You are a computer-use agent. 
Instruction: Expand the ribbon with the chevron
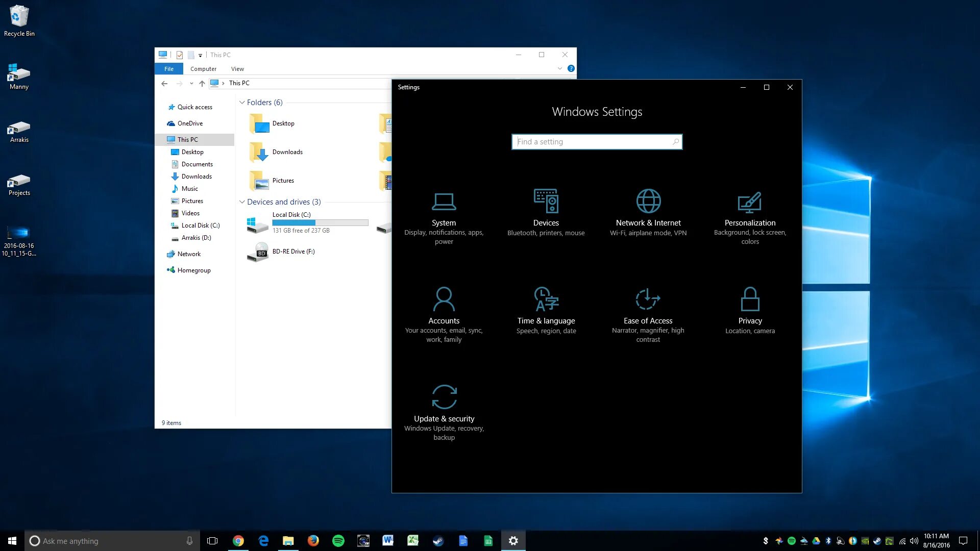pyautogui.click(x=560, y=68)
